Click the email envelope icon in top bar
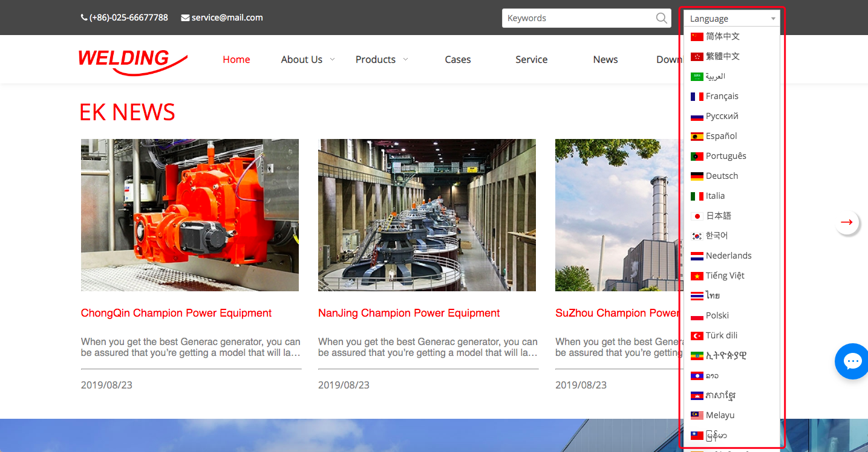 point(185,18)
